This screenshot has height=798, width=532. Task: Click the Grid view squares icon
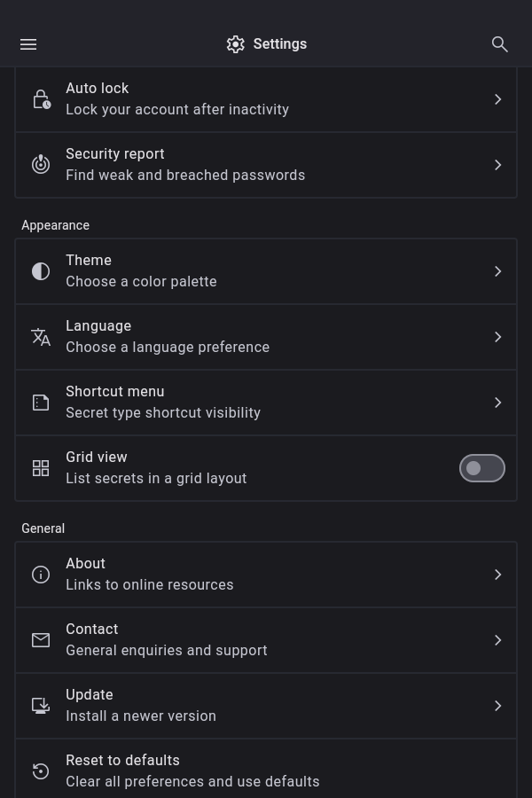[41, 468]
